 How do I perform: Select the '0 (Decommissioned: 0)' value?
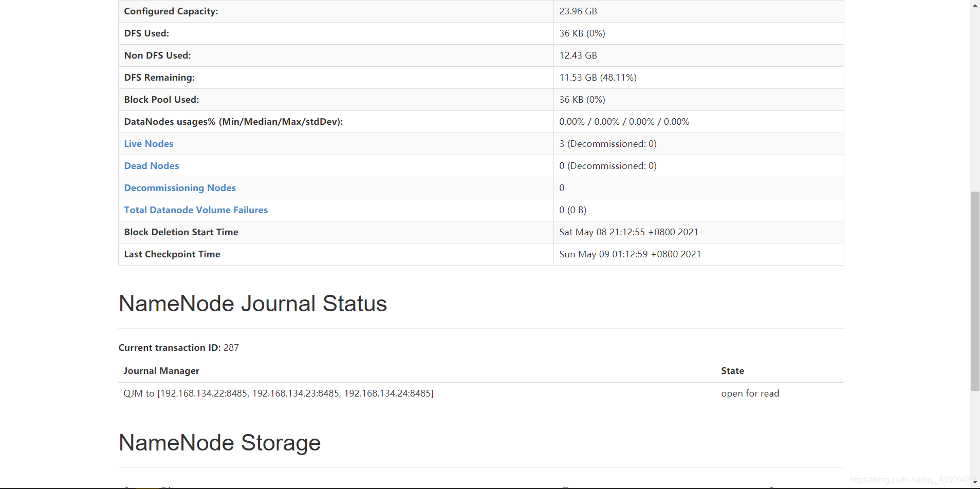tap(608, 166)
